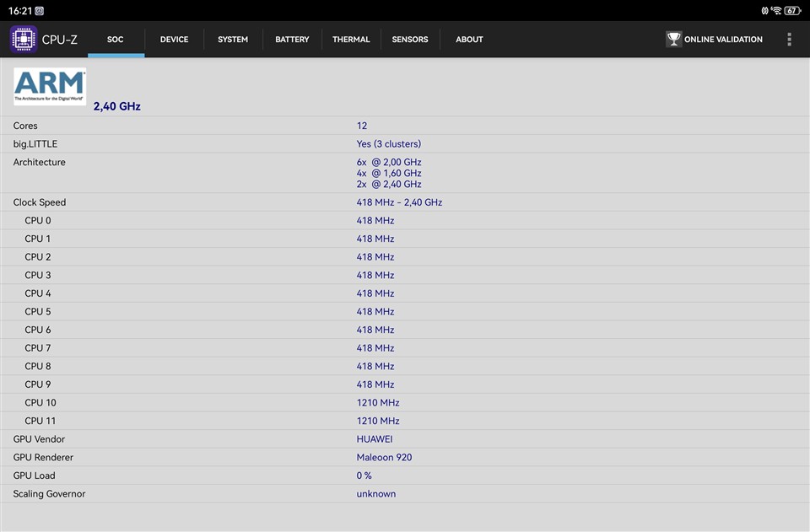Open the three-dot overflow menu
This screenshot has height=532, width=810.
point(789,40)
